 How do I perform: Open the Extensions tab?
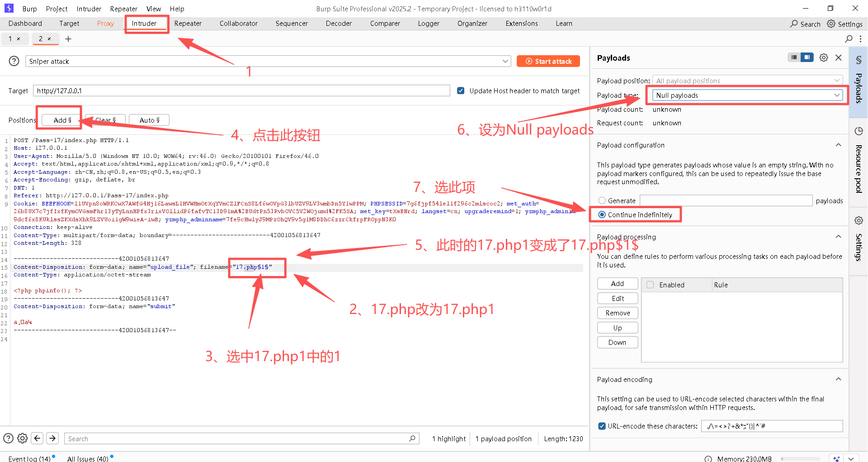click(522, 24)
